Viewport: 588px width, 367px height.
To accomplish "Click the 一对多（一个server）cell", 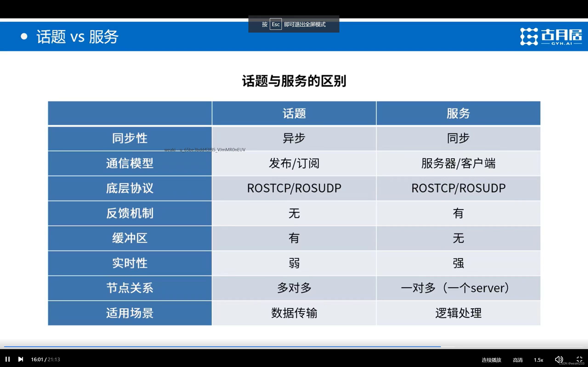I will tap(458, 288).
